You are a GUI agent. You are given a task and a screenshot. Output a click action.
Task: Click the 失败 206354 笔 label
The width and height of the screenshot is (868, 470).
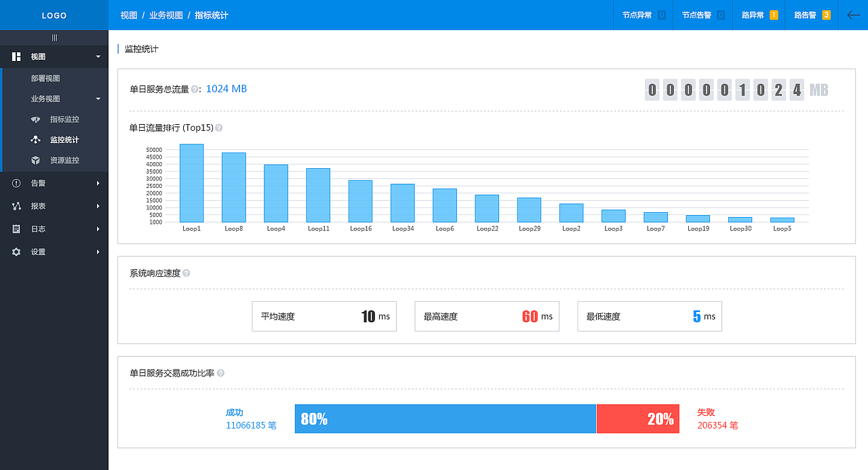click(717, 419)
